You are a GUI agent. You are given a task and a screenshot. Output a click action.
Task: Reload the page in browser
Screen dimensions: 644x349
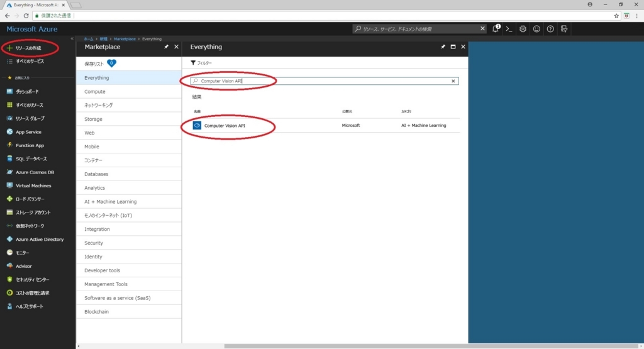(x=26, y=16)
